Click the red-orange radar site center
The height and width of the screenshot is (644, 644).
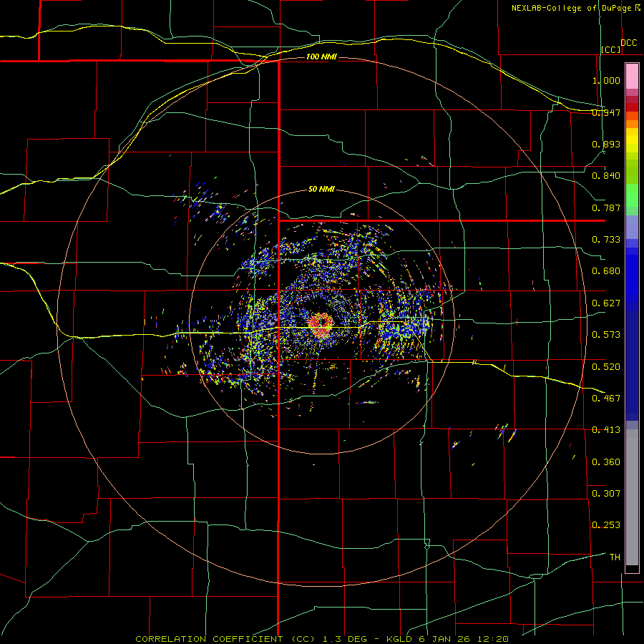pos(322,324)
